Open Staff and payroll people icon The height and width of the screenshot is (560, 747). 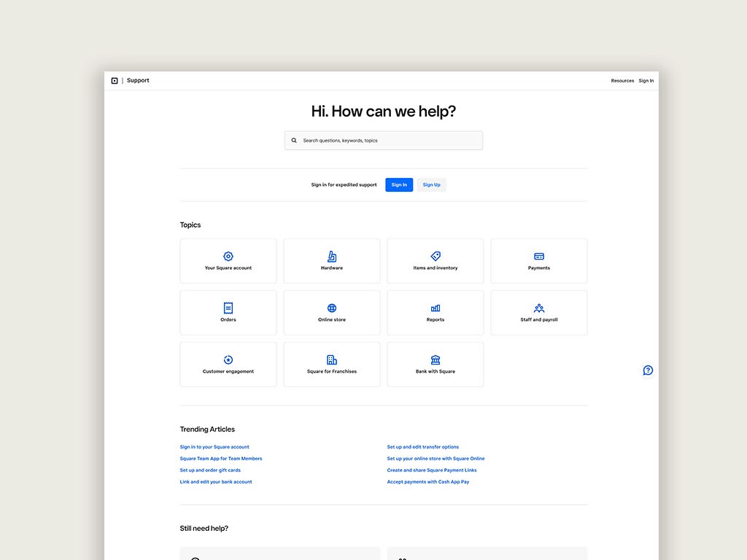539,308
